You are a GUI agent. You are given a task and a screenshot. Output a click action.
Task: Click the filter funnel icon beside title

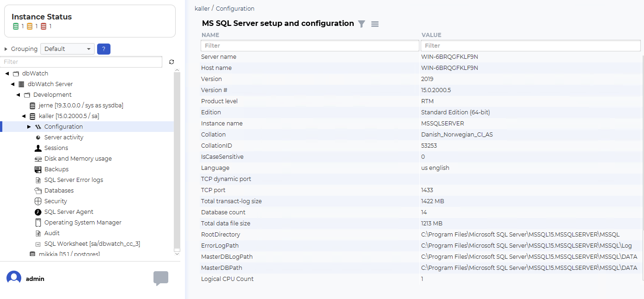coord(362,24)
